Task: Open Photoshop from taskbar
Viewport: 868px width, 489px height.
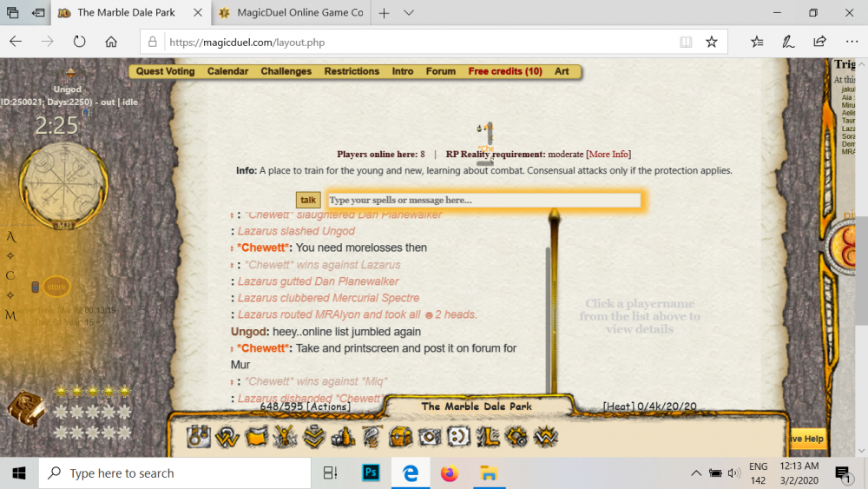Action: click(x=371, y=473)
